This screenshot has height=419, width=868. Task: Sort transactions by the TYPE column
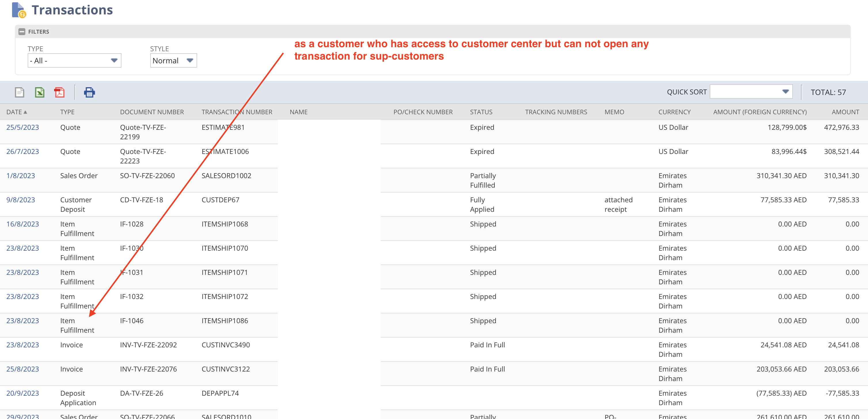point(67,112)
